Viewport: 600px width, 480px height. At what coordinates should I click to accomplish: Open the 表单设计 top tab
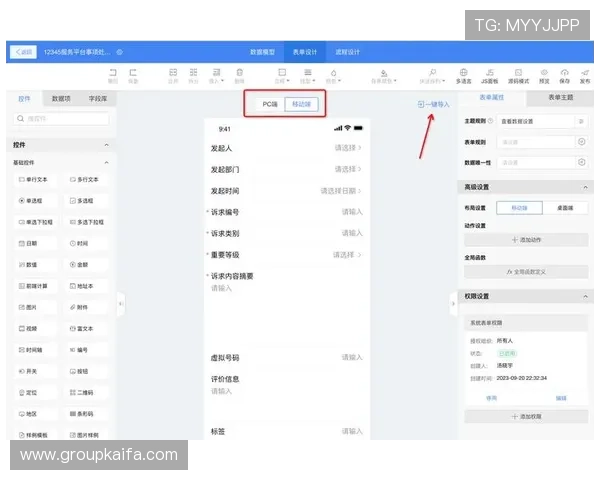pyautogui.click(x=305, y=52)
